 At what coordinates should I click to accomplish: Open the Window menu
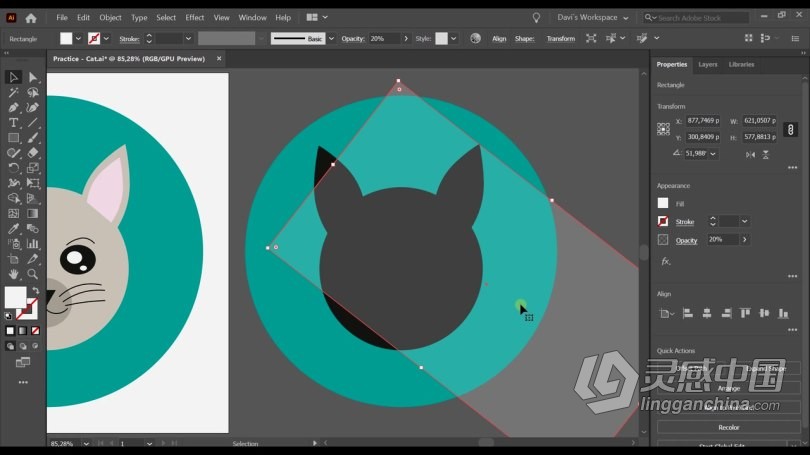click(x=252, y=18)
